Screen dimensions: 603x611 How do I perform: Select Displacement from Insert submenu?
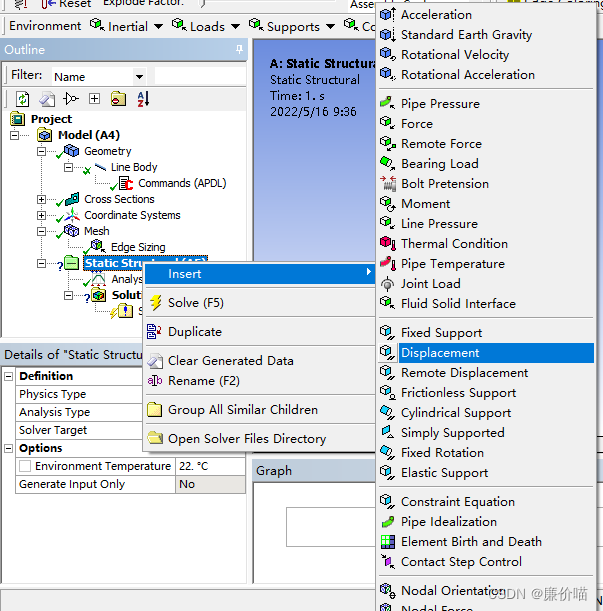[x=486, y=353]
